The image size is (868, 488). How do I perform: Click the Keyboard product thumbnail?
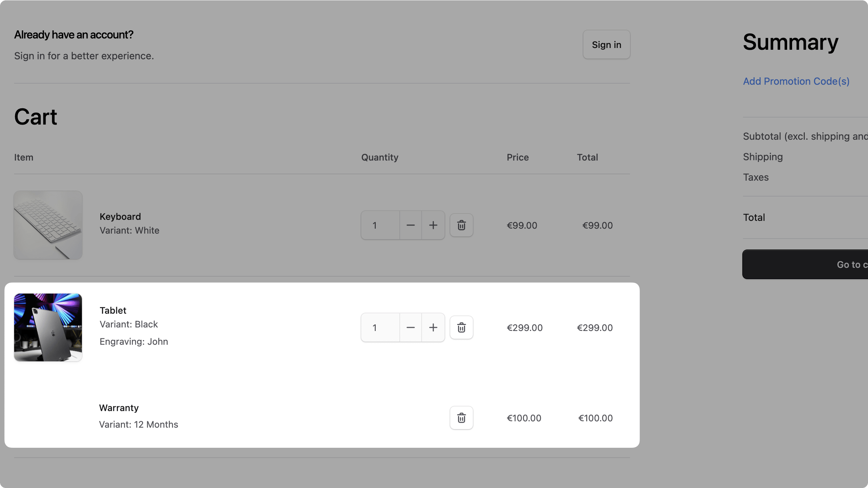click(x=48, y=225)
